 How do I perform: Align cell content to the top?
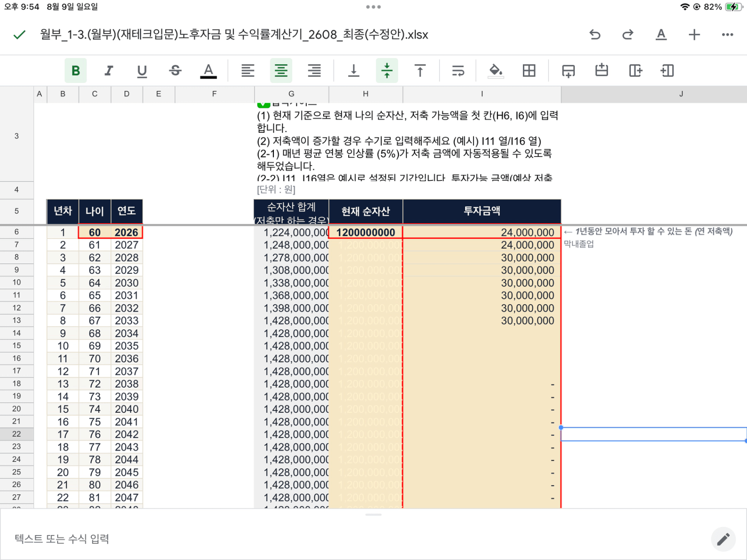tap(420, 70)
